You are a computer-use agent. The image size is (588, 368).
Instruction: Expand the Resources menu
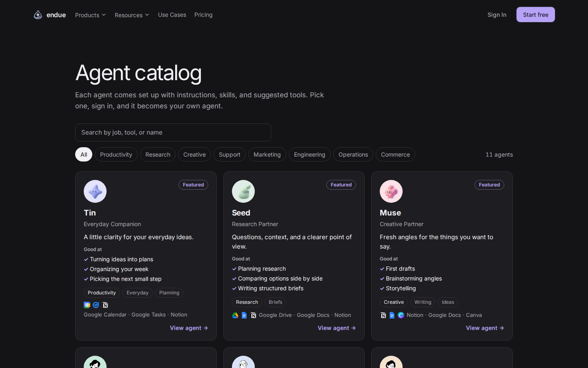tap(131, 15)
